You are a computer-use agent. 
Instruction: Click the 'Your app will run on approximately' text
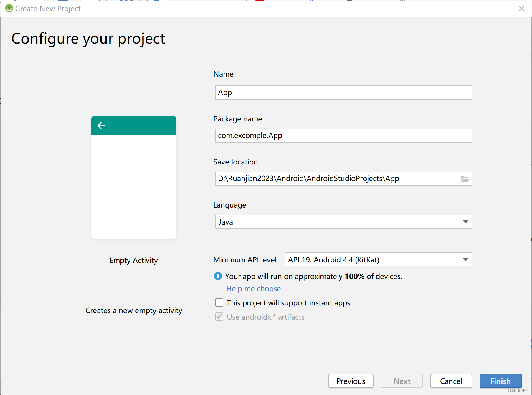tap(284, 276)
